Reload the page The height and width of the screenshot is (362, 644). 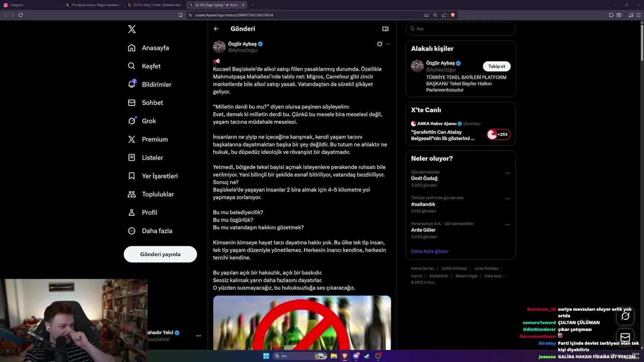coord(21,15)
